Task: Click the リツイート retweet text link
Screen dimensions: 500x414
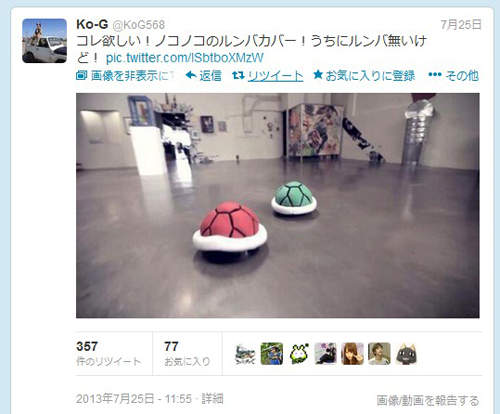Action: click(276, 76)
